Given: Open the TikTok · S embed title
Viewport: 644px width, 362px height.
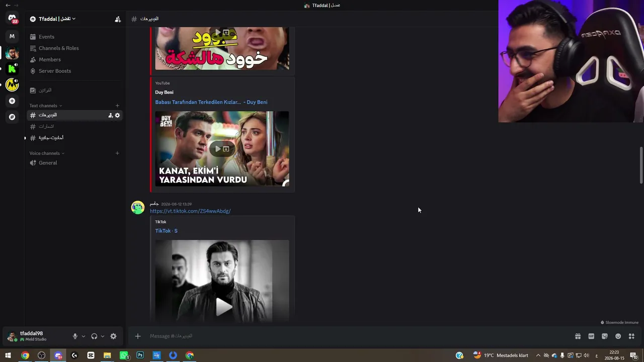Looking at the screenshot, I should [166, 231].
